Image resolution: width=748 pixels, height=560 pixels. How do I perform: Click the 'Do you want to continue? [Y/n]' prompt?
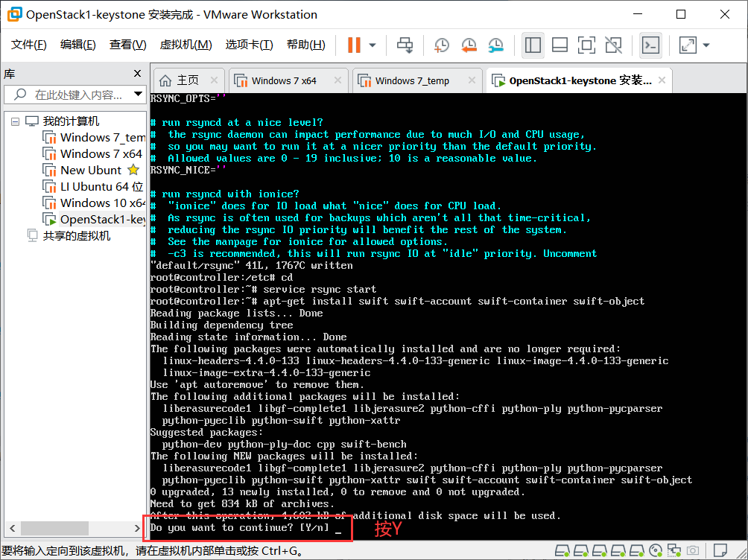[239, 527]
